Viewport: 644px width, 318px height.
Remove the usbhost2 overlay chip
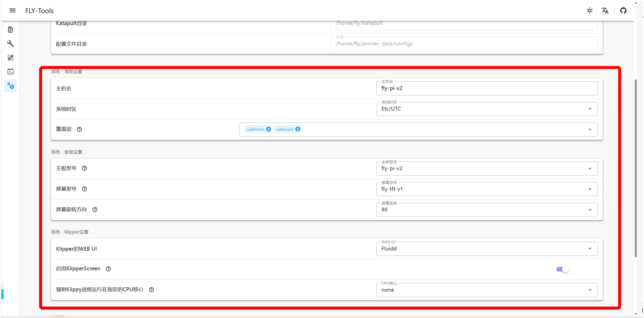pyautogui.click(x=268, y=129)
